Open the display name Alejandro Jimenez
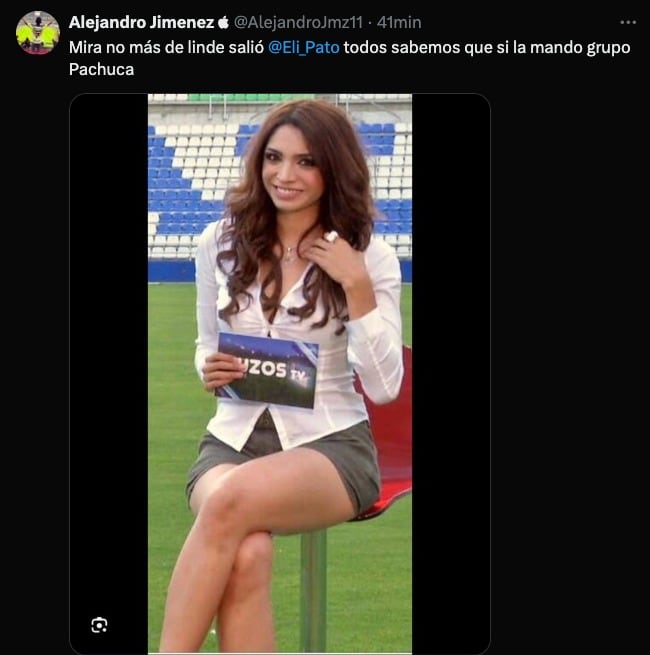 coord(142,22)
